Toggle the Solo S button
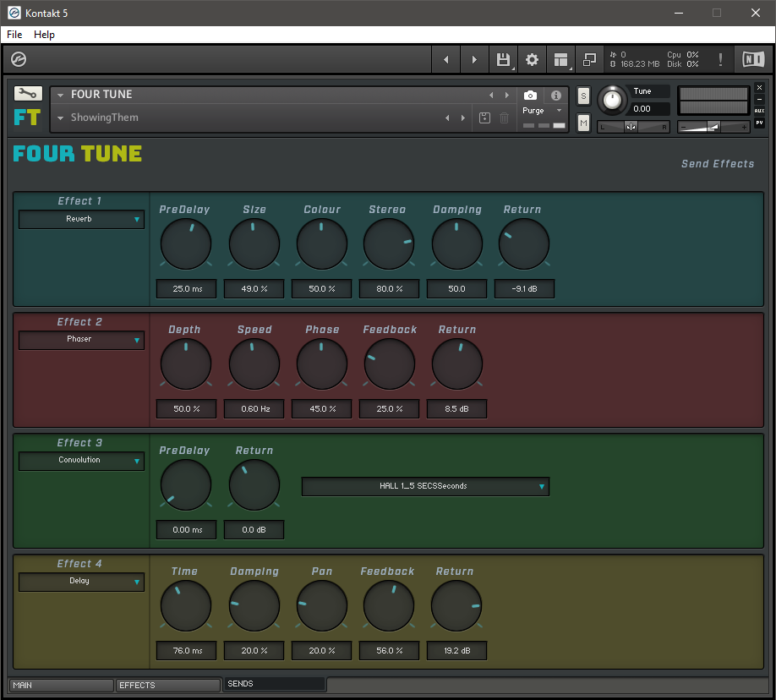The image size is (776, 700). tap(583, 96)
